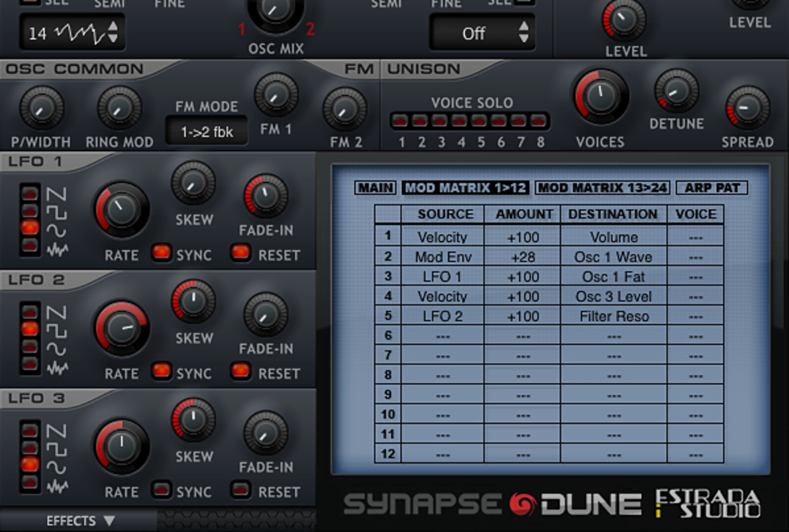The height and width of the screenshot is (532, 789).
Task: Select LFO 2 random noise waveform LED
Action: pyautogui.click(x=30, y=363)
